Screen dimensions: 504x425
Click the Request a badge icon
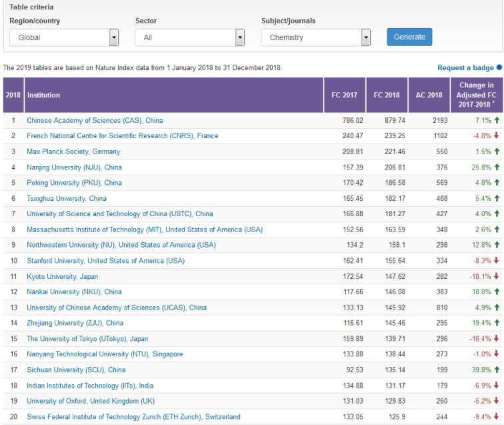pyautogui.click(x=499, y=67)
